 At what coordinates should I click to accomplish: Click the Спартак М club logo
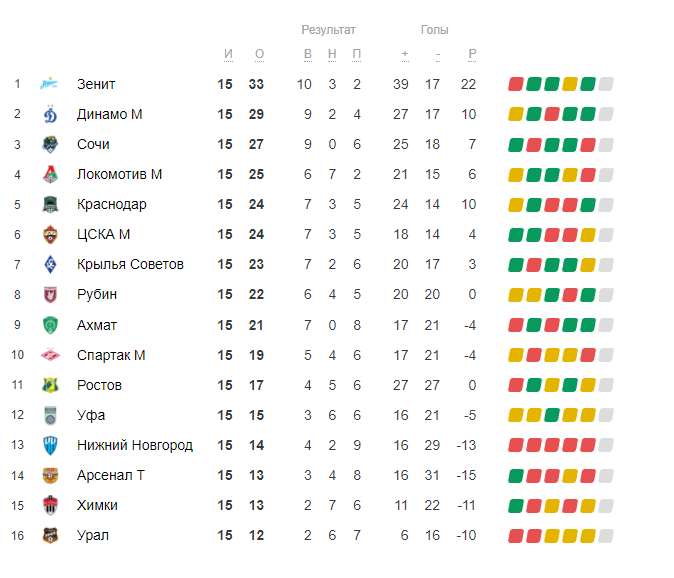tap(50, 355)
